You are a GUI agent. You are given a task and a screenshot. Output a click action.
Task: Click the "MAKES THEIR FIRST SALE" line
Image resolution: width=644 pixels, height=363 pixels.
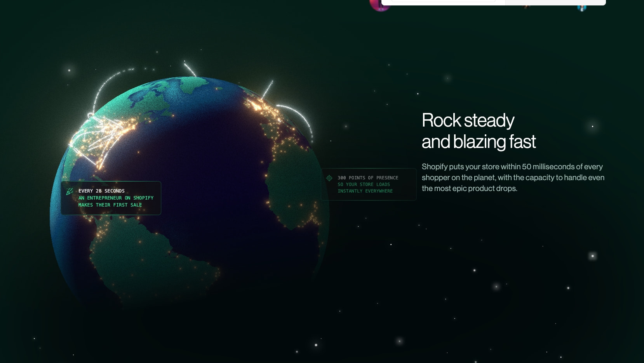(110, 205)
